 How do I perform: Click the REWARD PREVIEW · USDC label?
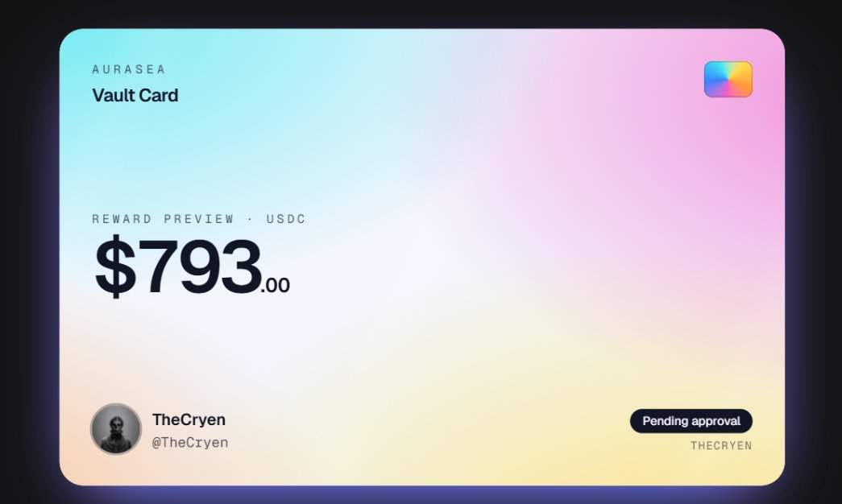tap(199, 219)
